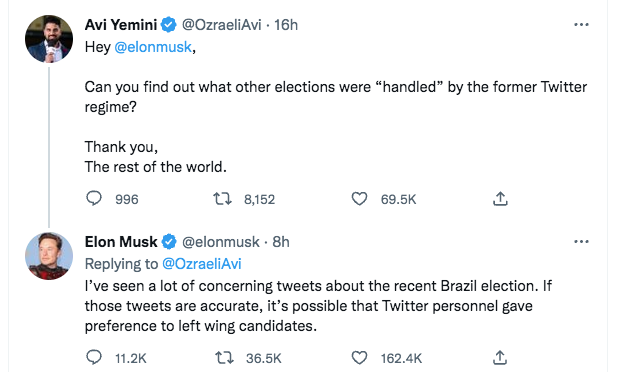The width and height of the screenshot is (628, 372).
Task: Click the @OzraeliAvi handle beside Avi's name
Action: pos(221,25)
